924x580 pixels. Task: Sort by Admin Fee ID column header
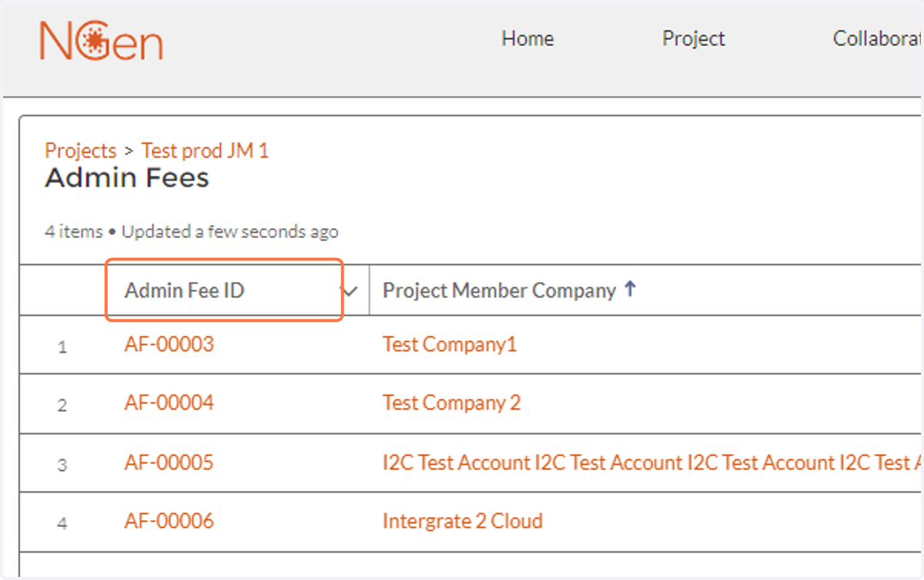click(185, 290)
